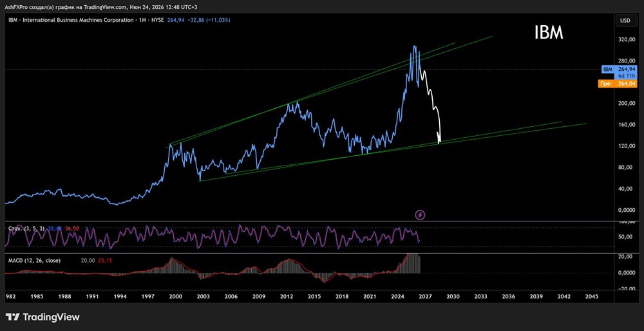Click the blue IBM price label 264,94
The width and height of the screenshot is (644, 331).
tap(620, 70)
